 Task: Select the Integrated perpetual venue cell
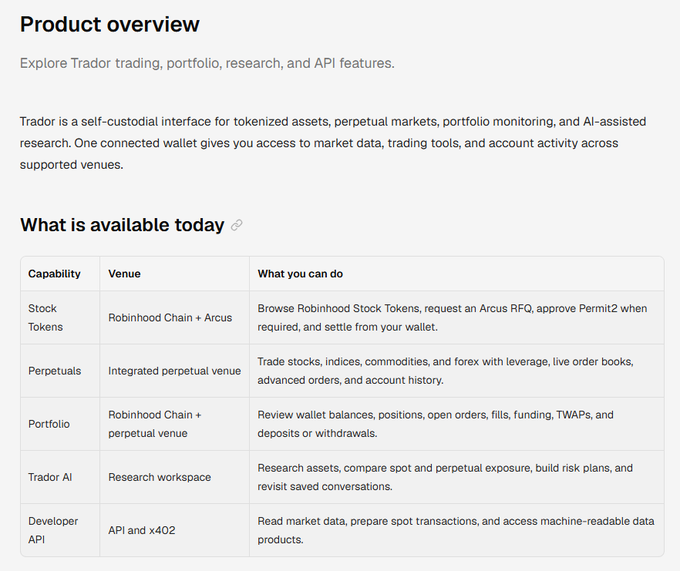coord(175,371)
